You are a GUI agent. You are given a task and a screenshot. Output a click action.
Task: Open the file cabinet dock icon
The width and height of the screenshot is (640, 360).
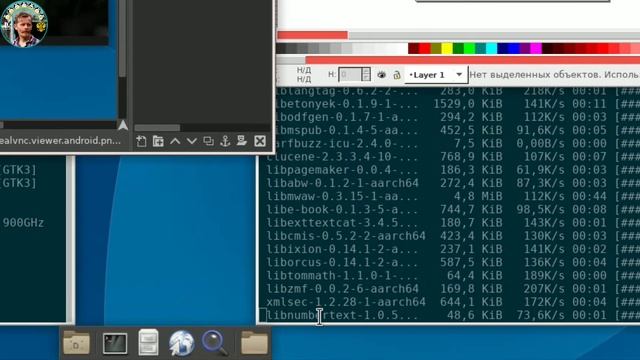point(148,342)
